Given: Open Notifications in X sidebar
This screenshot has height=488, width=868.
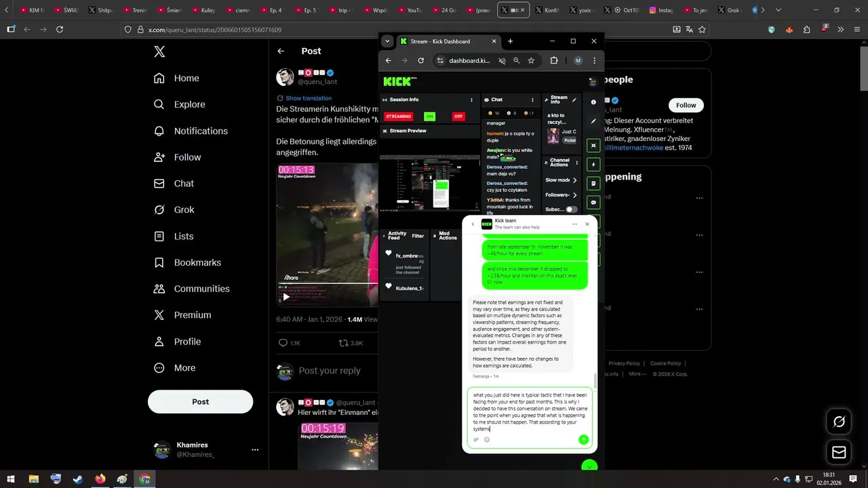Looking at the screenshot, I should point(191,131).
